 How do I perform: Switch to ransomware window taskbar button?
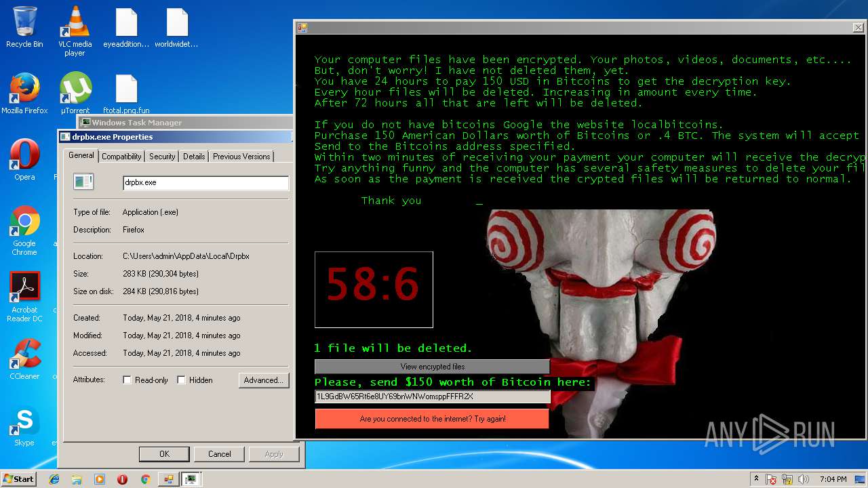click(x=168, y=479)
